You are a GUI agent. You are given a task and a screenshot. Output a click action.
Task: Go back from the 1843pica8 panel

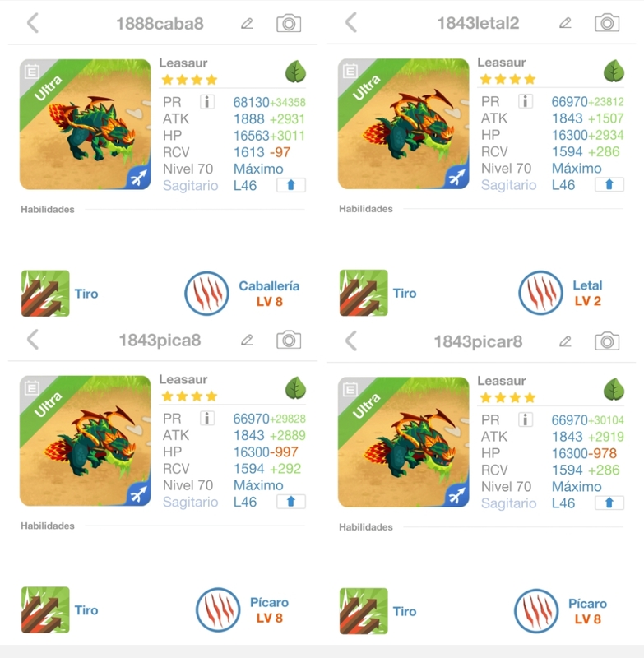coord(33,339)
